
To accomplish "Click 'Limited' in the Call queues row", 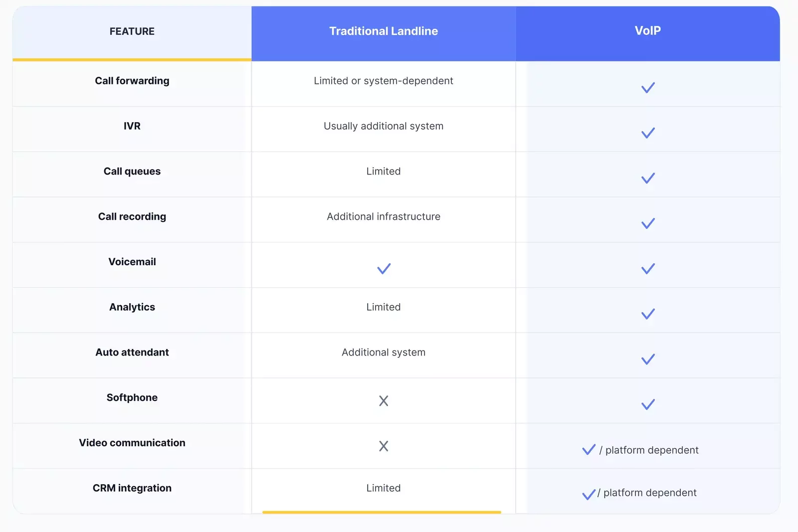I will (x=384, y=172).
